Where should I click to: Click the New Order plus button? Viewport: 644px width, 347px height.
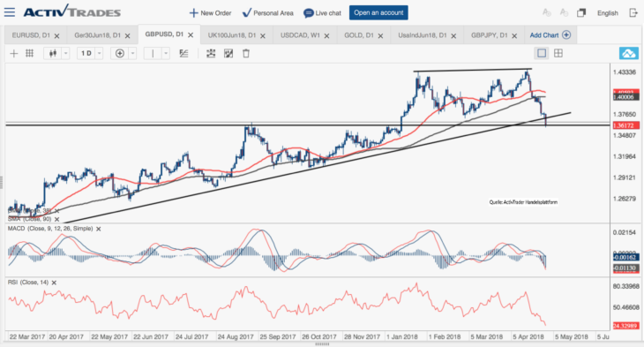(210, 13)
